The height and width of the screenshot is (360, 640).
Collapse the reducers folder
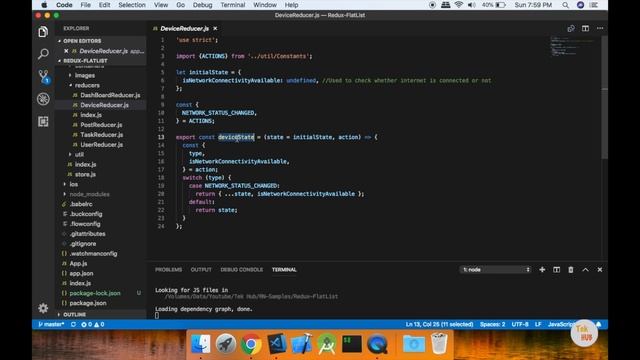pos(87,85)
